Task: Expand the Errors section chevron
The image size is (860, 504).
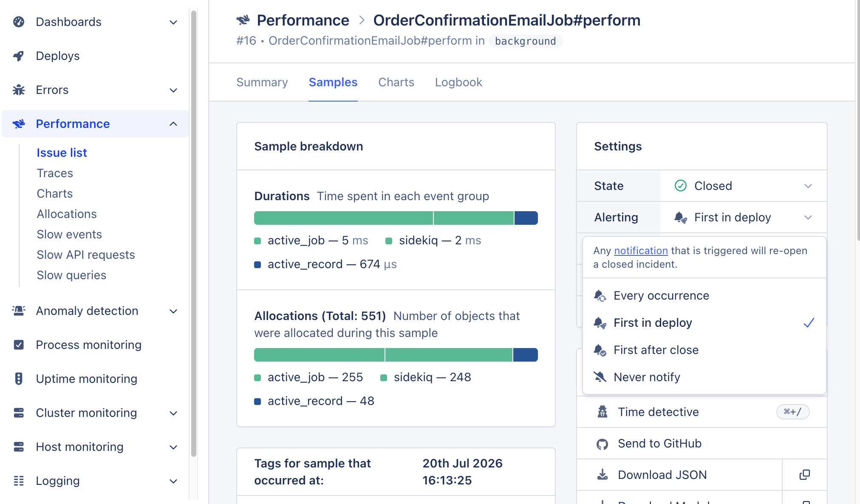Action: [x=173, y=90]
